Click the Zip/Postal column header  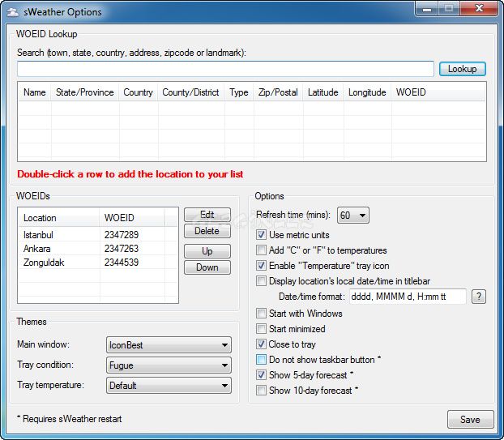click(278, 92)
